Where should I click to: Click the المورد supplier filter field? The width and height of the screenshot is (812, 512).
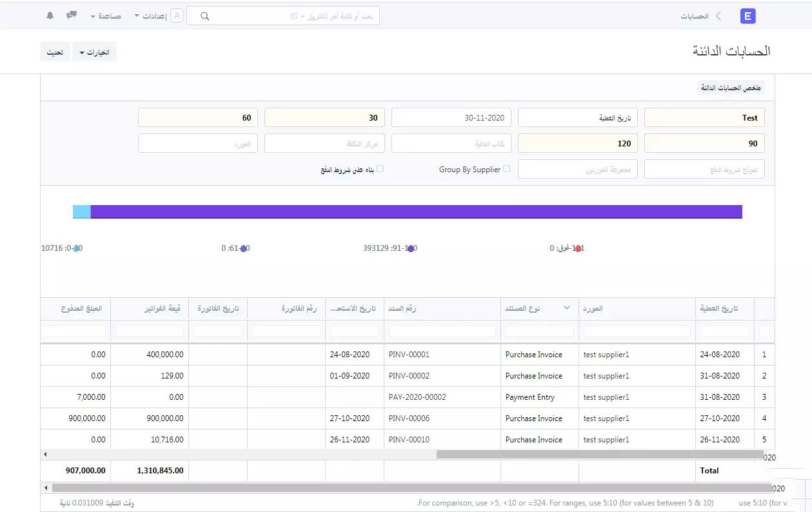pyautogui.click(x=198, y=143)
